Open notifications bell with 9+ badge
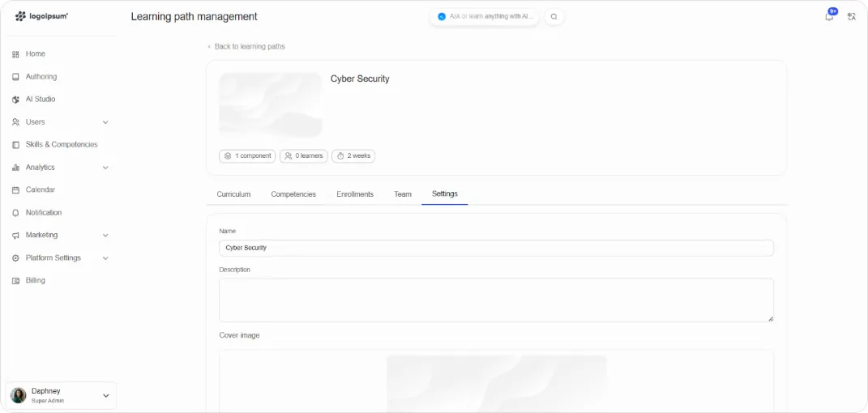 coord(829,16)
